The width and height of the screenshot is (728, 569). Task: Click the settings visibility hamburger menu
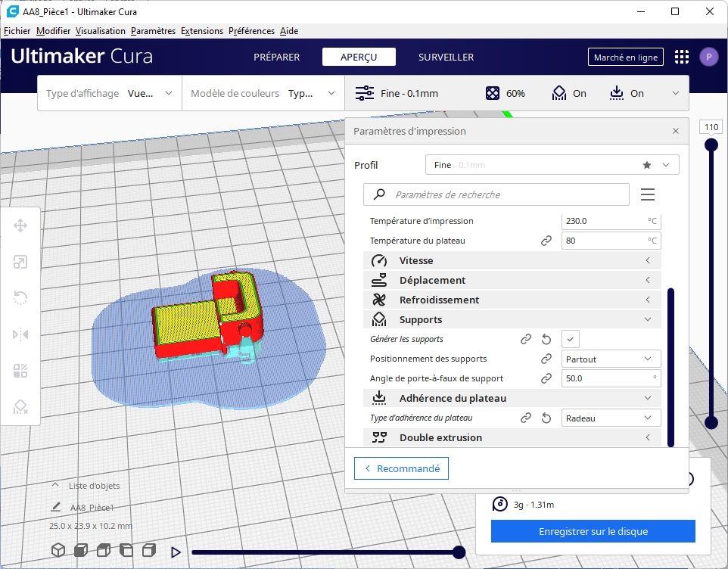coord(647,194)
